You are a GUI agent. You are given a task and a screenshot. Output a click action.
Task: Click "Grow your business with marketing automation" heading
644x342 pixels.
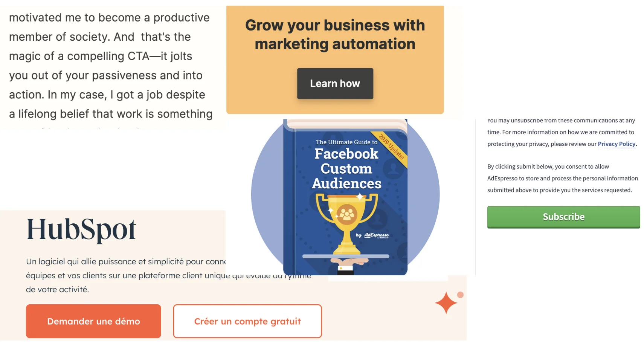(x=335, y=35)
